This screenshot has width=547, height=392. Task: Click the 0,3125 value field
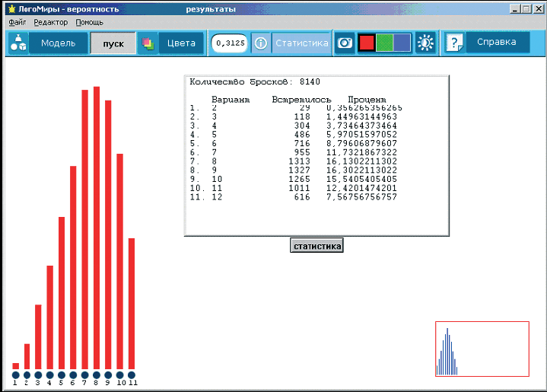coord(229,43)
